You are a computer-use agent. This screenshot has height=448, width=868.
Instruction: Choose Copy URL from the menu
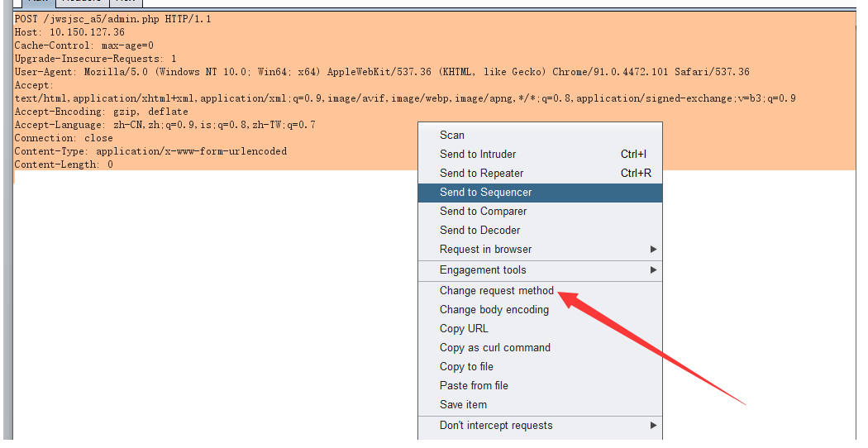coord(464,328)
